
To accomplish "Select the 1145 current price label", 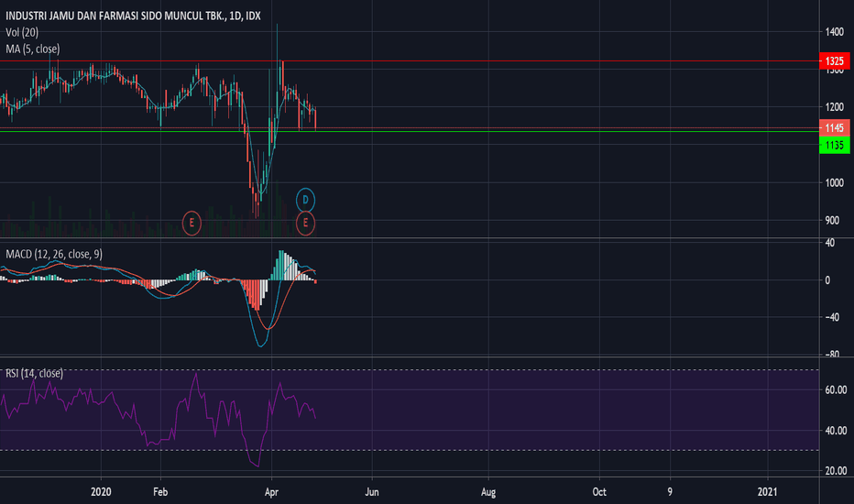I will (x=835, y=128).
